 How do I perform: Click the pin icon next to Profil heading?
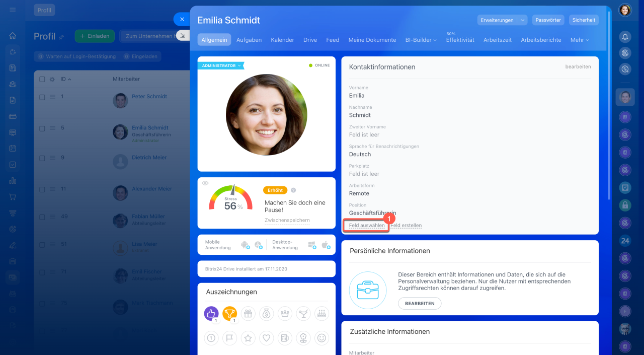click(62, 37)
